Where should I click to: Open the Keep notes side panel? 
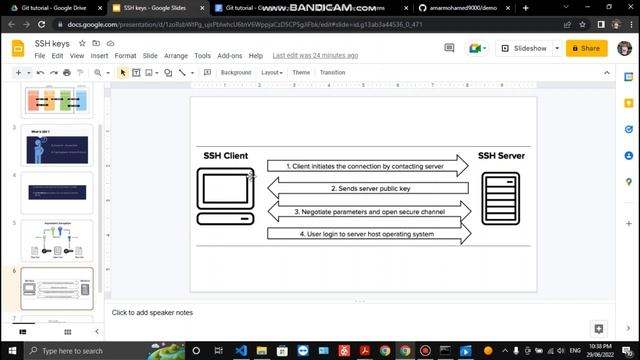[x=629, y=103]
